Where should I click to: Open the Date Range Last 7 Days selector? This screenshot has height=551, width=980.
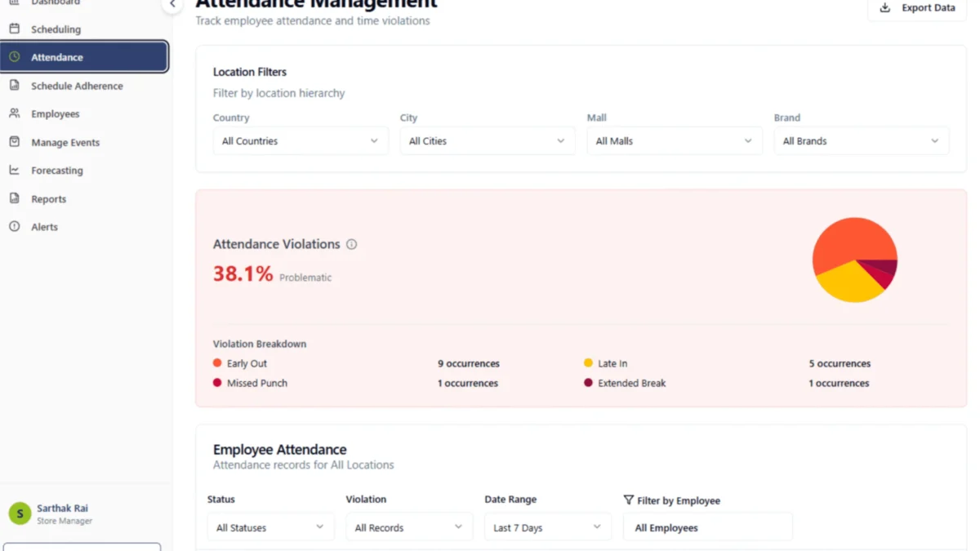click(x=547, y=527)
